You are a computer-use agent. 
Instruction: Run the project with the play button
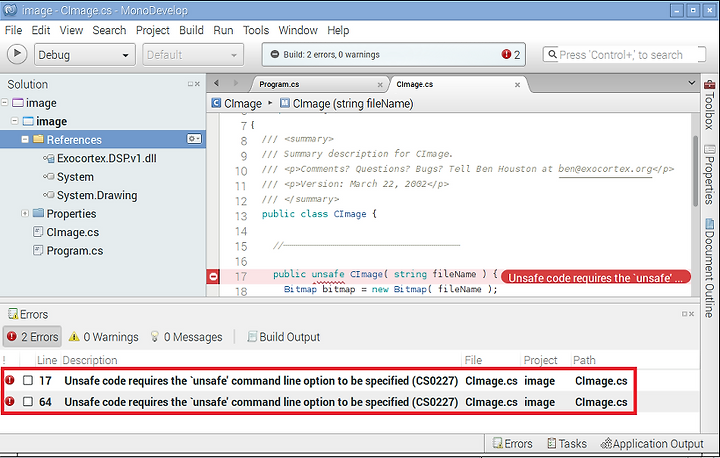tap(17, 54)
